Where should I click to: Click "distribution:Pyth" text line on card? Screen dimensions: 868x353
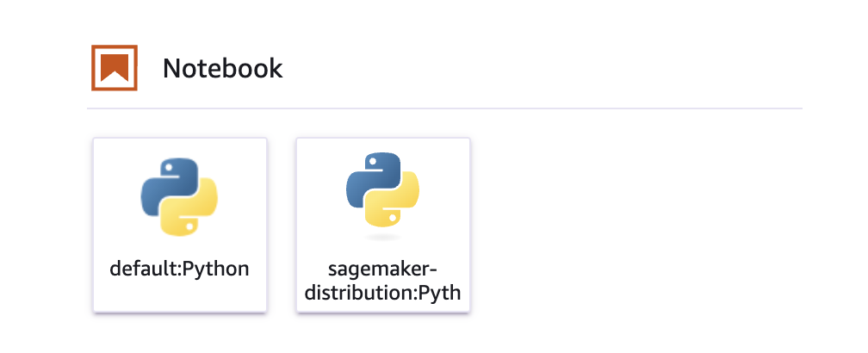[x=382, y=293]
